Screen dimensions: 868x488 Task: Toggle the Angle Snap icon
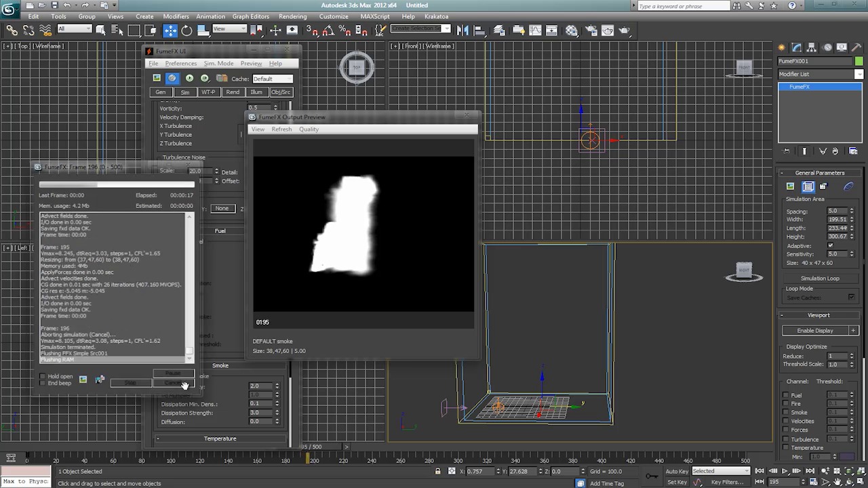coord(328,30)
